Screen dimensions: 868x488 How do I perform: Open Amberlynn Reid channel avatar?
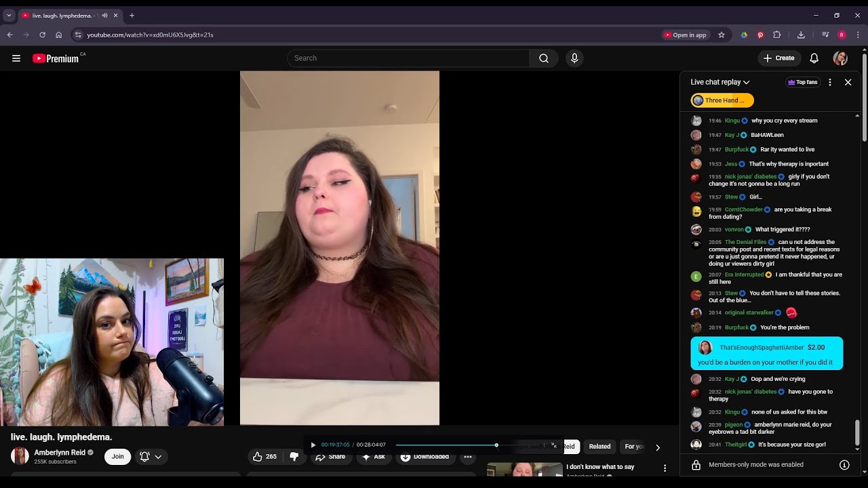pos(20,456)
